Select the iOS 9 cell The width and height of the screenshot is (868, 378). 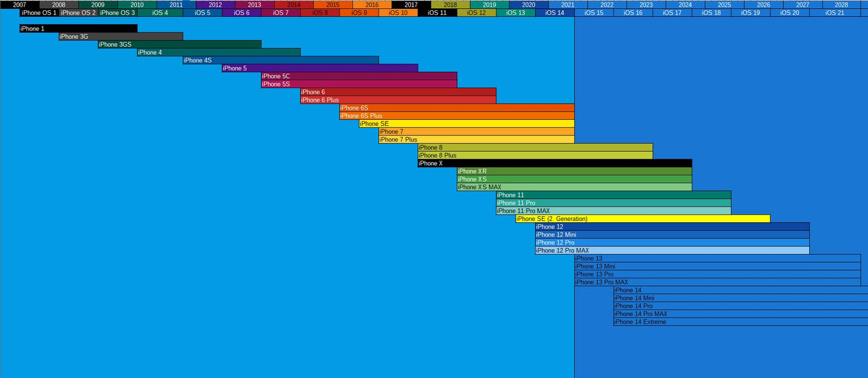[x=359, y=13]
